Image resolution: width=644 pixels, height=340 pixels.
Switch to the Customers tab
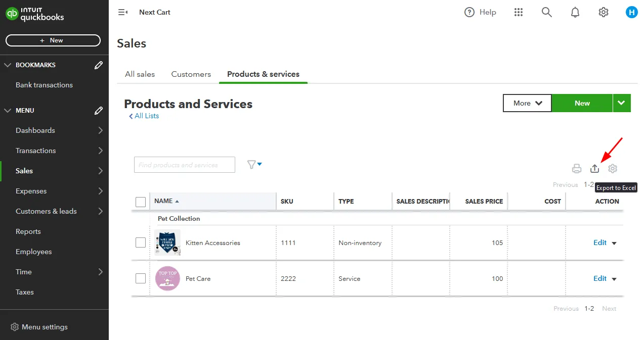[191, 74]
